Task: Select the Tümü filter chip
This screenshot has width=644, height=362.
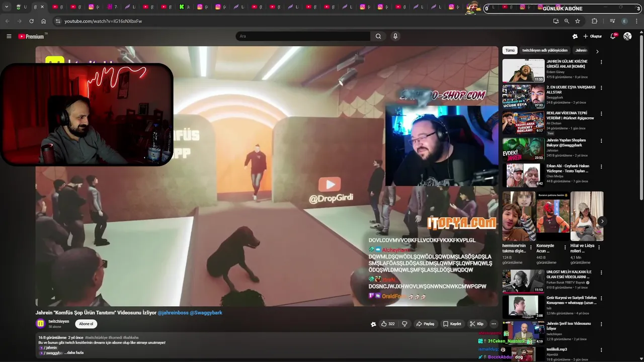Action: point(510,50)
